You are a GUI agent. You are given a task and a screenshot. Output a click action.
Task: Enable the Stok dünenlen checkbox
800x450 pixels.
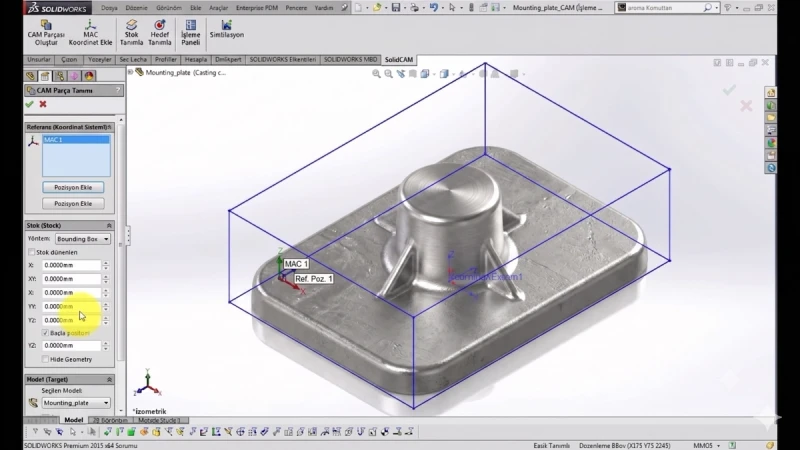[32, 252]
